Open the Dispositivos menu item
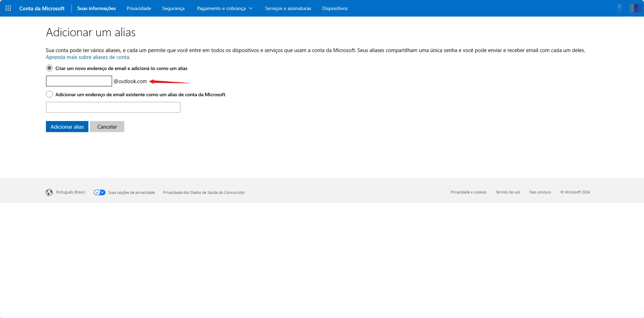This screenshot has height=318, width=644. click(x=335, y=8)
